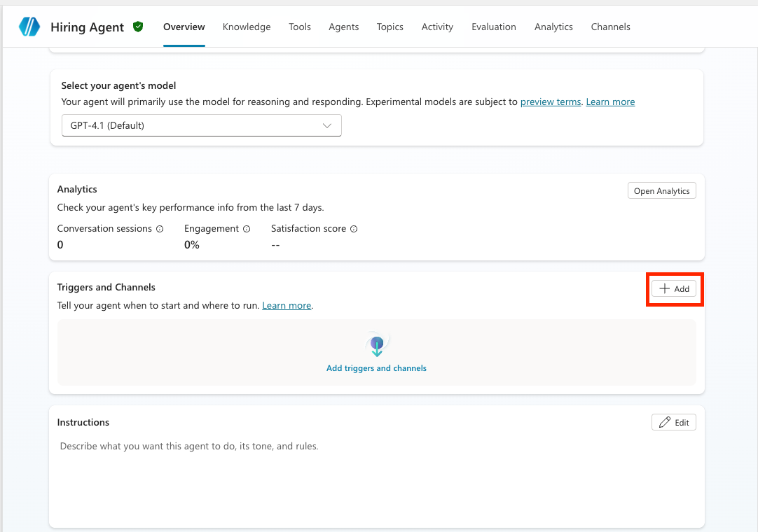Click the Analytics section heading

click(77, 190)
